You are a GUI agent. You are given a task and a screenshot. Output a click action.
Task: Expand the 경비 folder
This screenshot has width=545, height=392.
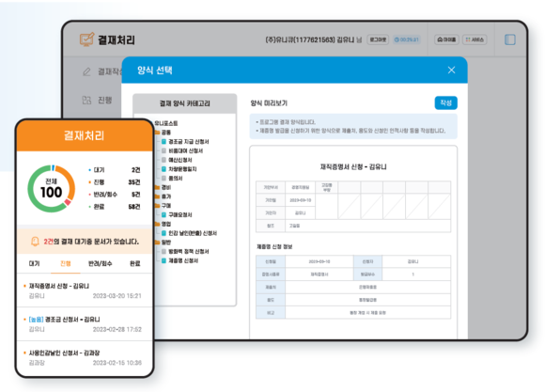click(x=163, y=187)
